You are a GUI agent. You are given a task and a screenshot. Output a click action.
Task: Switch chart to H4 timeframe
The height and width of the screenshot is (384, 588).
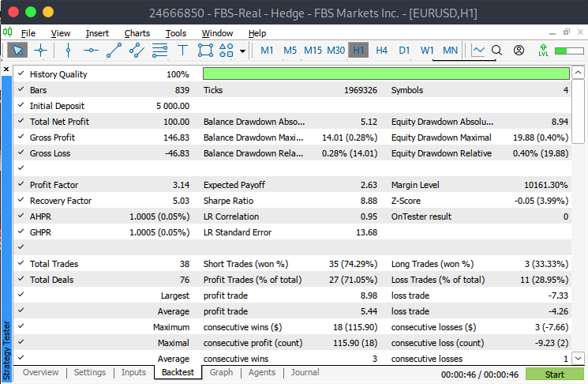381,51
